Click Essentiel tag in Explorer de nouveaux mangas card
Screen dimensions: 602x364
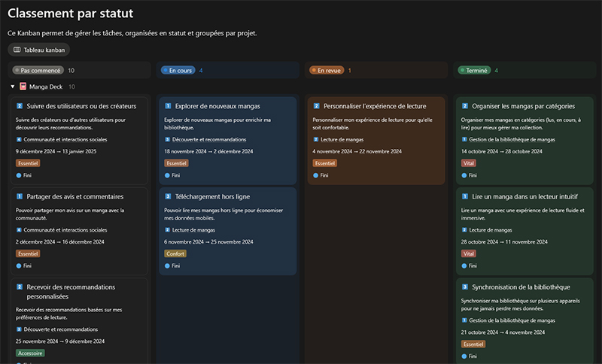176,163
